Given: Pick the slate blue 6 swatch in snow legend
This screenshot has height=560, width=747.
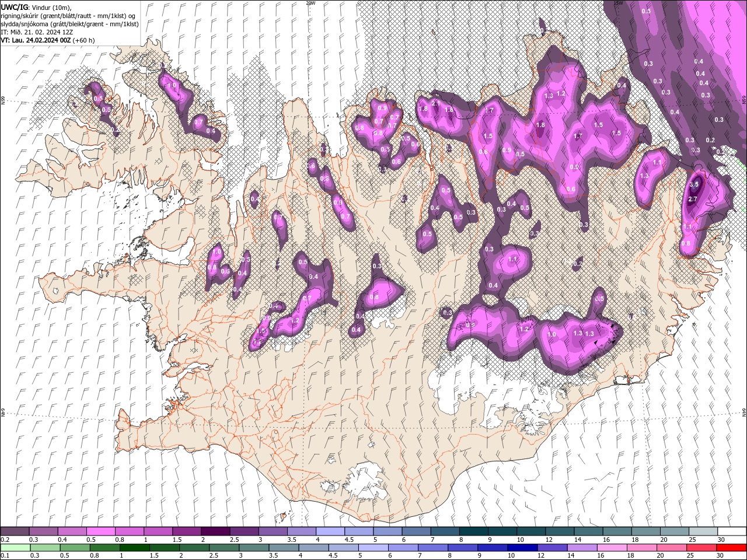Looking at the screenshot, I should coord(416,531).
